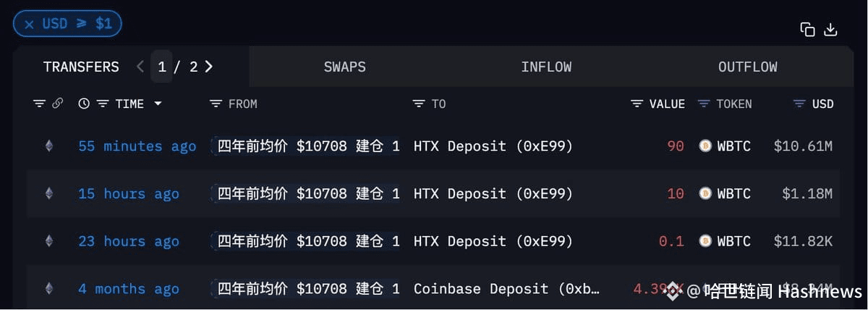The height and width of the screenshot is (310, 868).
Task: Open the OUTFLOW tab
Action: click(748, 67)
